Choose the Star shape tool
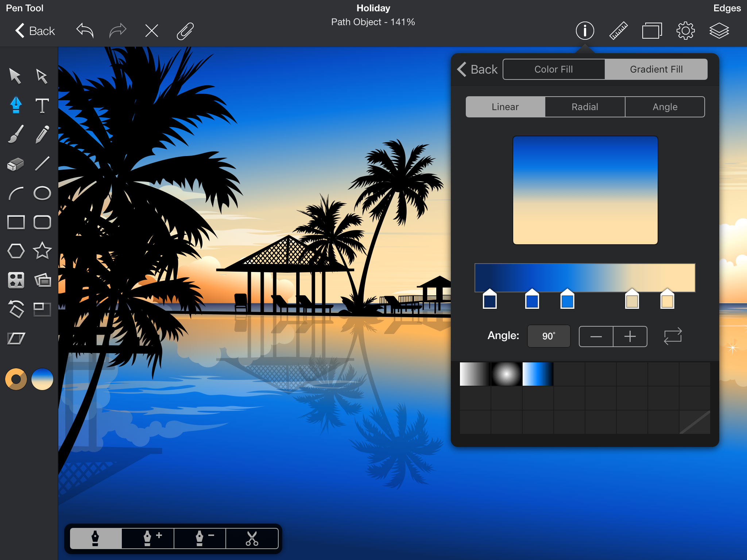The image size is (747, 560). (x=42, y=250)
